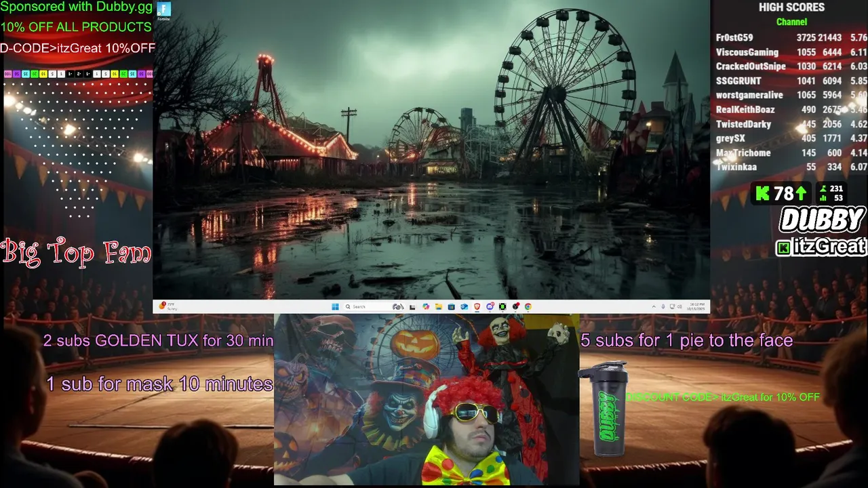
Task: Click the volume icon in the system tray
Action: pyautogui.click(x=679, y=306)
